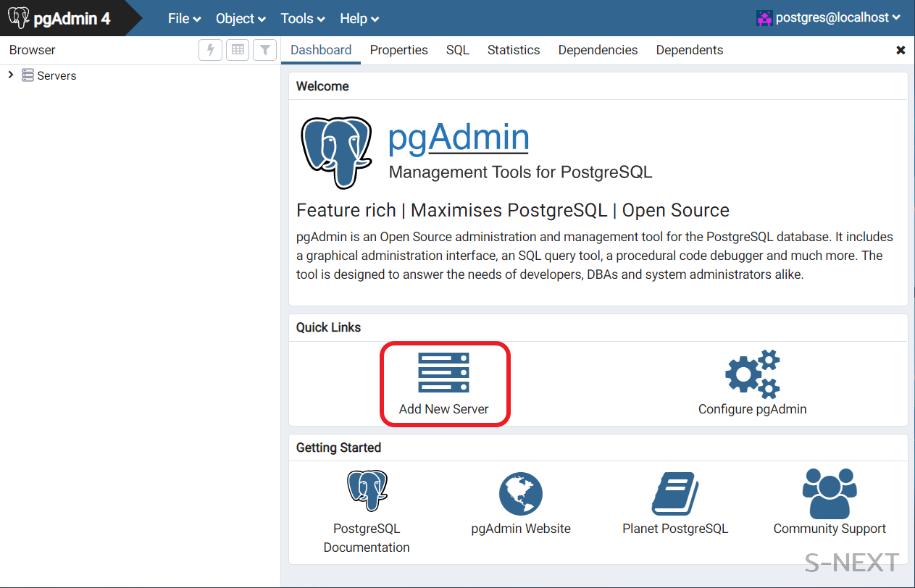
Task: Select Servers in the browser tree
Action: coord(57,75)
